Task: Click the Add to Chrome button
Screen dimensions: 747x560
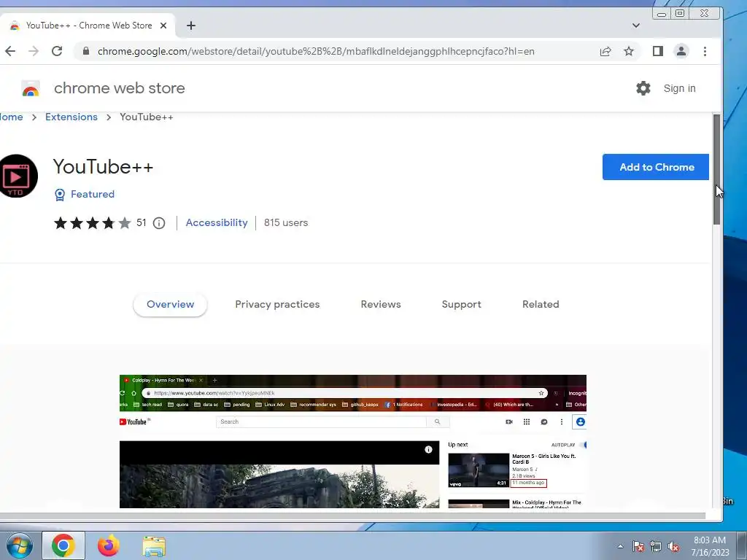Action: (x=656, y=167)
